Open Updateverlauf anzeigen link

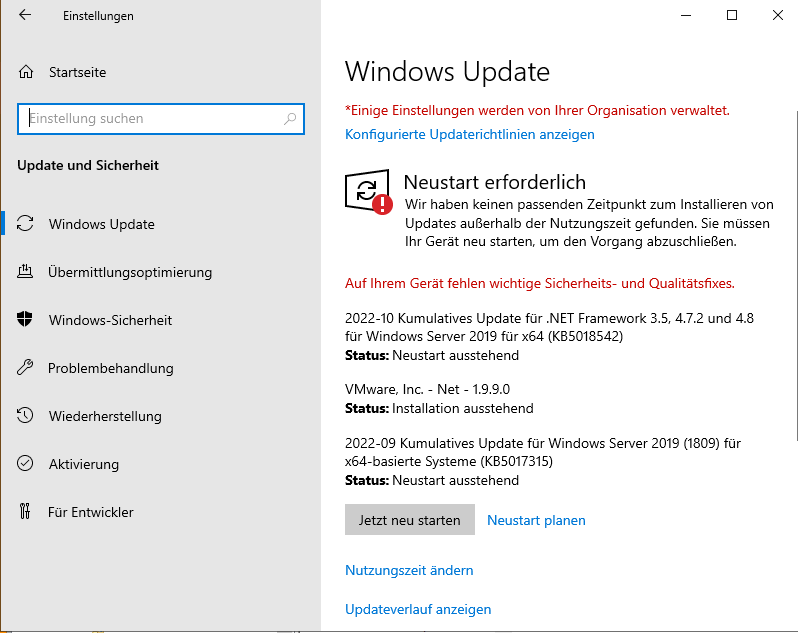click(x=418, y=609)
